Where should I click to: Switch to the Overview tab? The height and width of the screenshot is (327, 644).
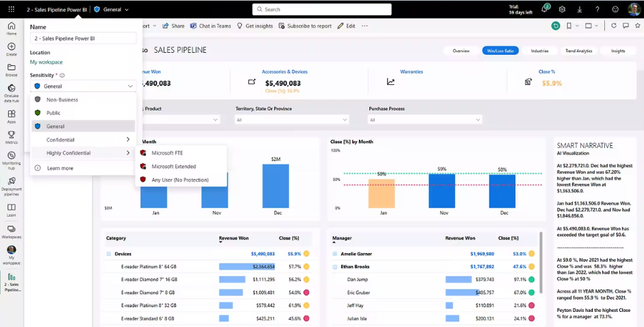(x=461, y=51)
